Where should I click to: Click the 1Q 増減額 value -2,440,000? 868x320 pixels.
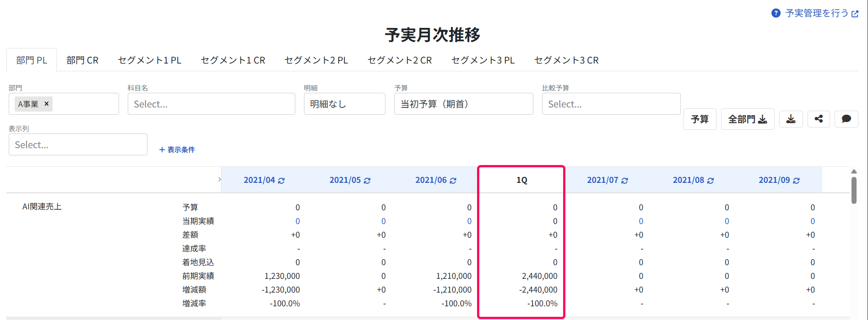538,290
